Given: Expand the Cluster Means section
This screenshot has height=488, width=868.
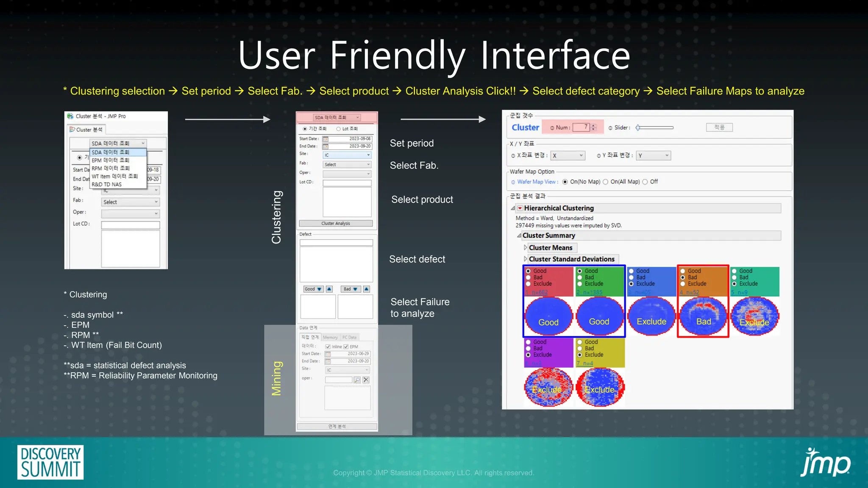Looking at the screenshot, I should click(526, 247).
